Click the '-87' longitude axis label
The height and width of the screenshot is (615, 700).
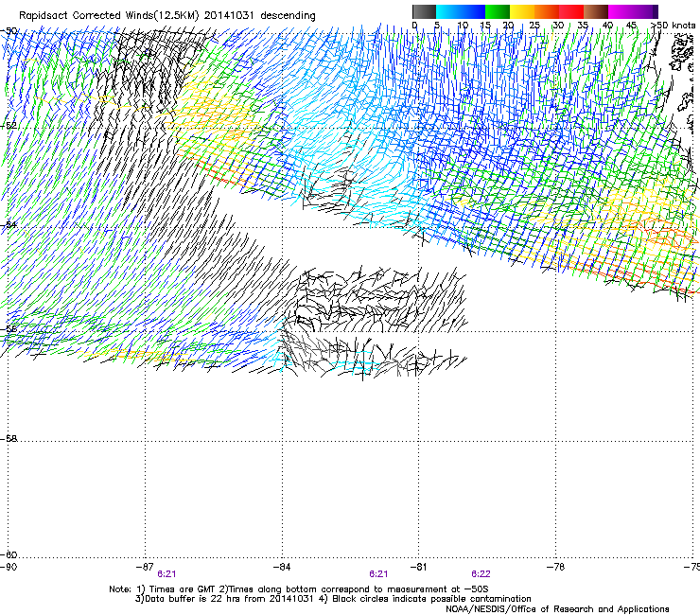click(145, 567)
